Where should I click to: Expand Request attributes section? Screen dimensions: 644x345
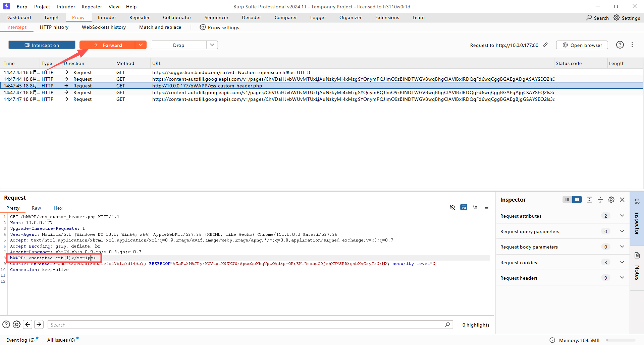point(622,216)
